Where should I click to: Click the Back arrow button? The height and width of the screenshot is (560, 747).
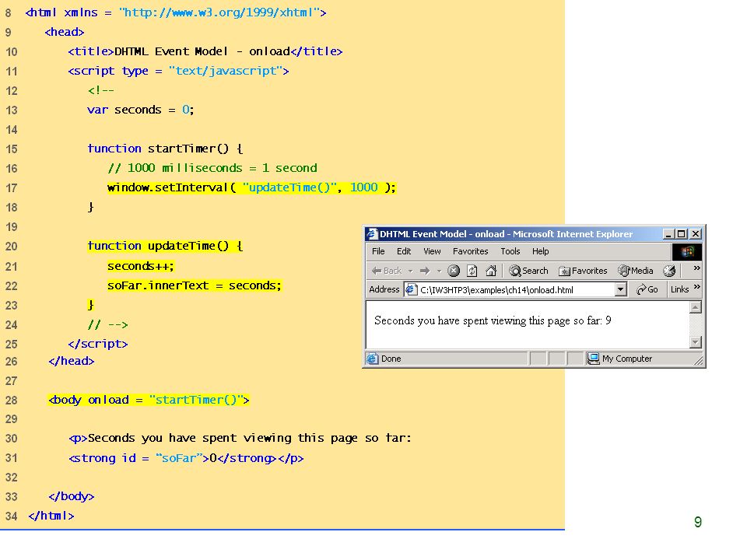pyautogui.click(x=387, y=271)
